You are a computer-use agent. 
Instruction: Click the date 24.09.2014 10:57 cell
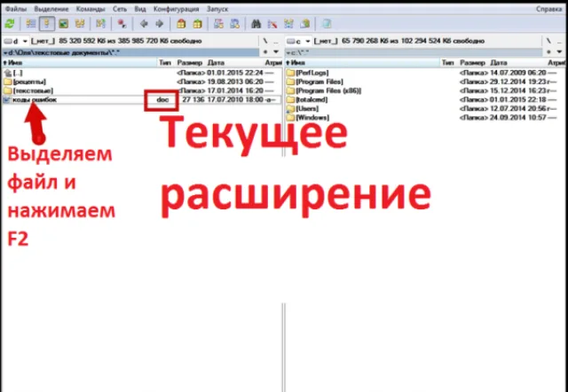518,118
